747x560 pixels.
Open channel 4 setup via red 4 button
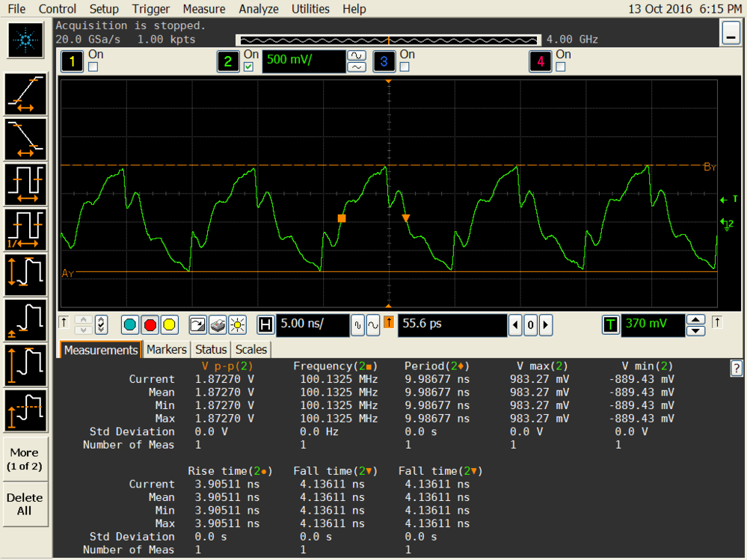pos(540,61)
